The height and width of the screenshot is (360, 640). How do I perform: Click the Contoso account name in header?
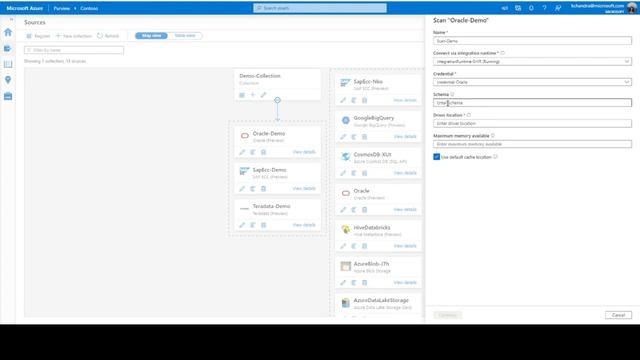[89, 8]
